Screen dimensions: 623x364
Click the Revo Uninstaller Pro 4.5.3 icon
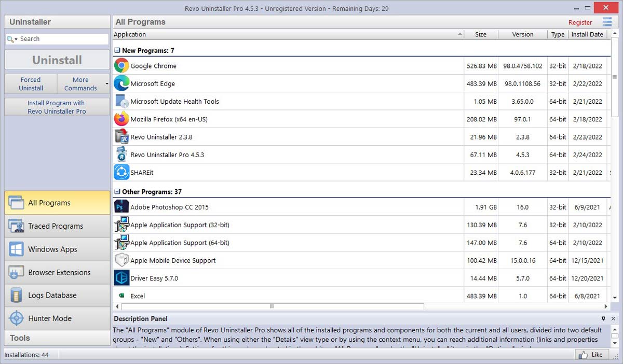point(121,155)
